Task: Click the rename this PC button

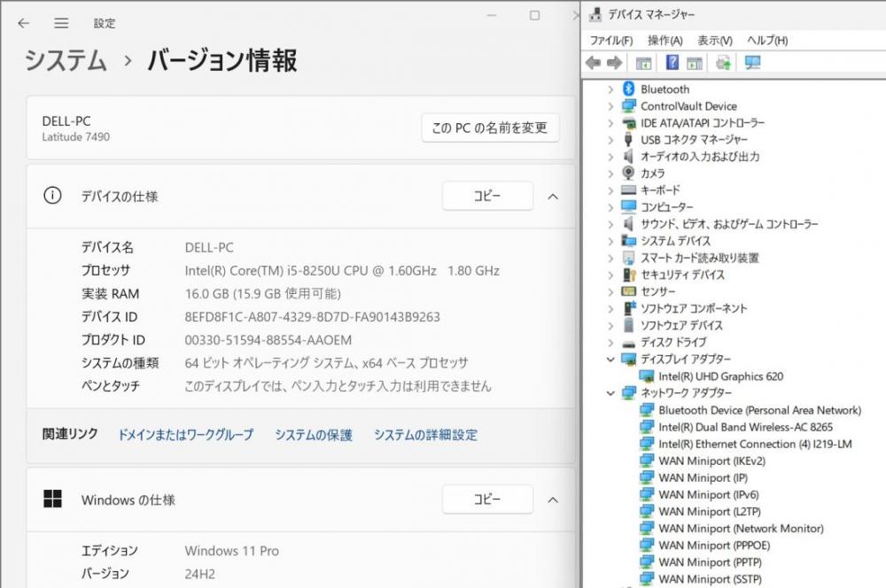Action: click(x=490, y=128)
